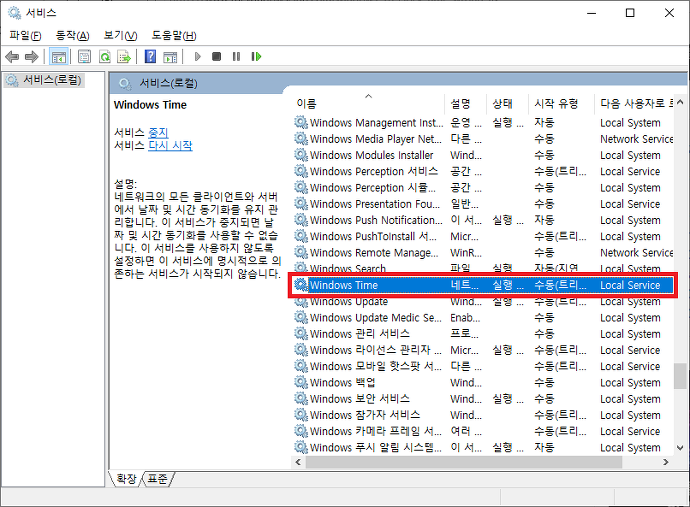
Task: Click the Windows Time service gear icon
Action: 301,285
